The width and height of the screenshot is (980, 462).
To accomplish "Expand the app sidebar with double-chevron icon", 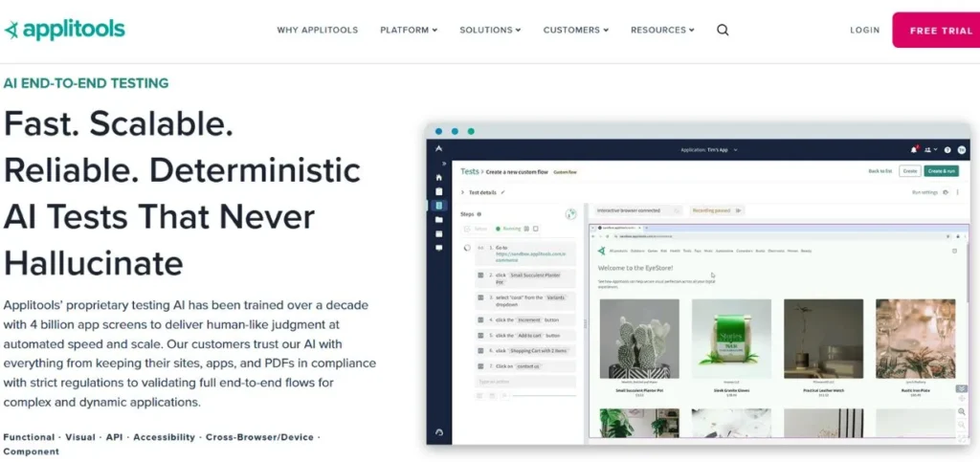I will 444,164.
